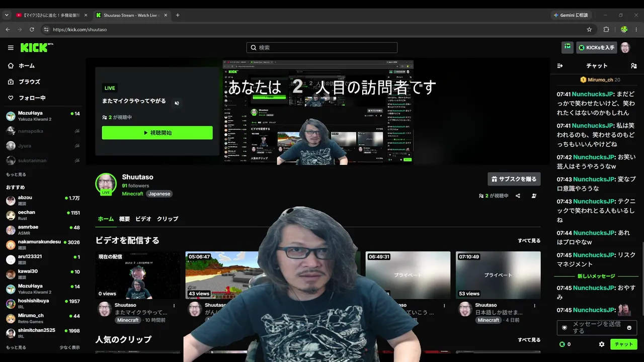Open oechan Rust channel

tap(43, 215)
